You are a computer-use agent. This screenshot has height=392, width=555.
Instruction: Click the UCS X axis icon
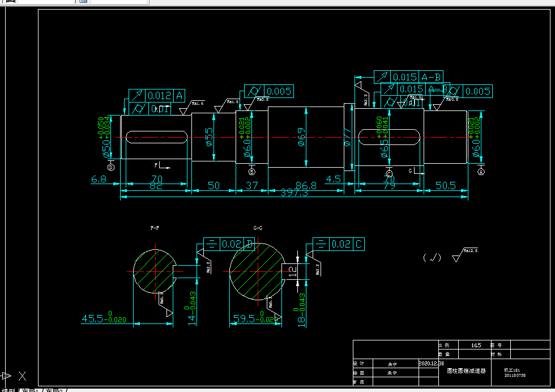coord(22,376)
